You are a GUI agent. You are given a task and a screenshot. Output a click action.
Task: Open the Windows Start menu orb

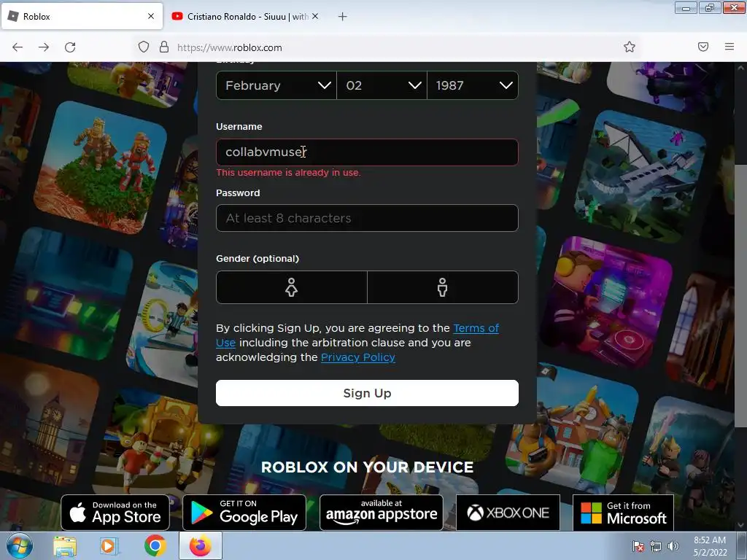[19, 545]
